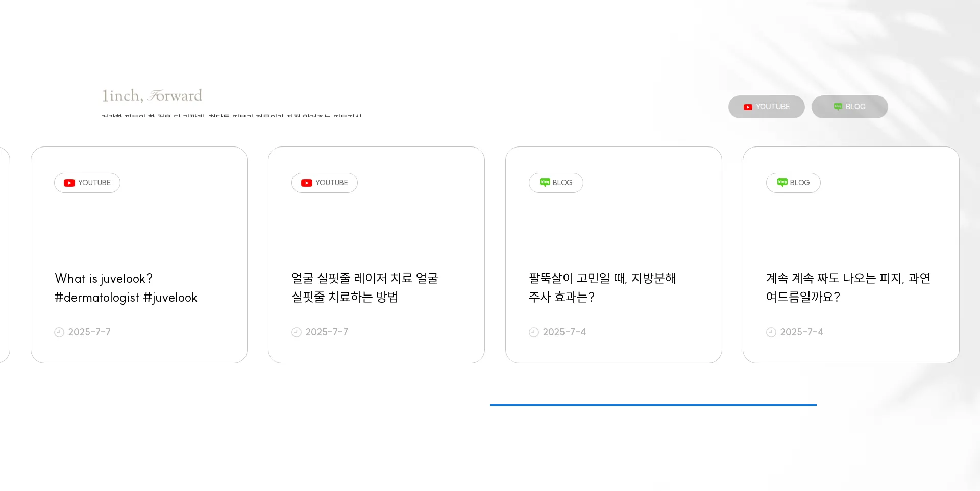980x491 pixels.
Task: Click clock icon on 팔뚝살이 card
Action: pyautogui.click(x=534, y=332)
